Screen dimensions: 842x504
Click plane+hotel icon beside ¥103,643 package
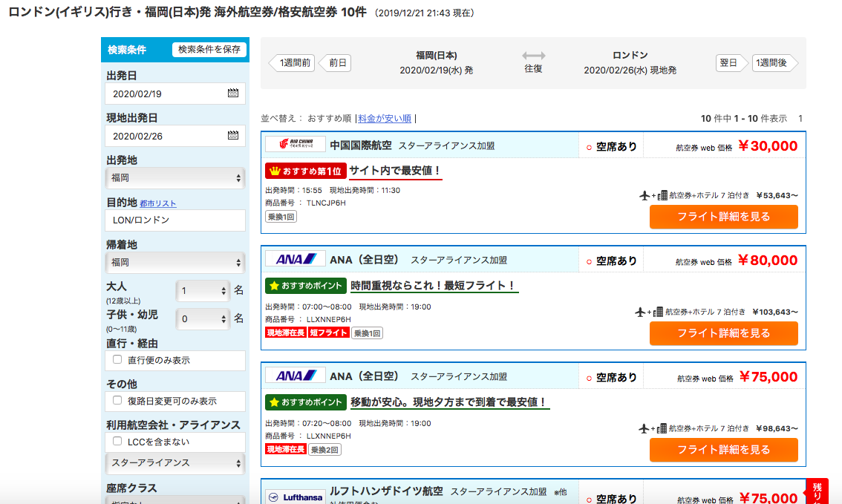coord(649,312)
